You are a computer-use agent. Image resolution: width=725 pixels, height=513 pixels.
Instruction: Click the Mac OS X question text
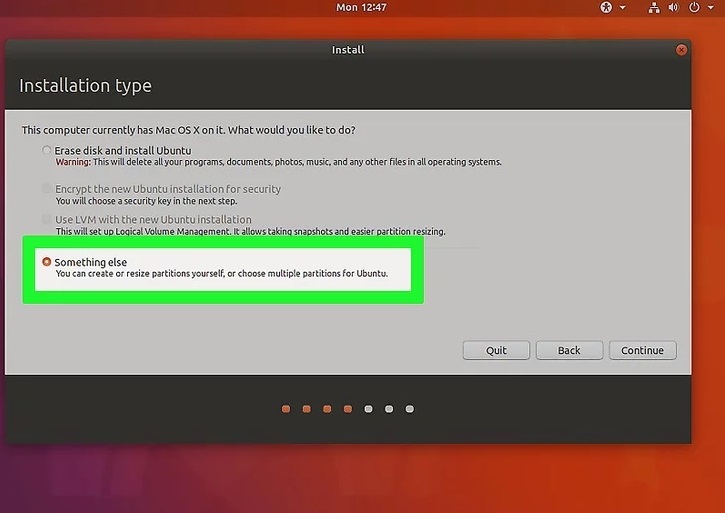tap(189, 130)
